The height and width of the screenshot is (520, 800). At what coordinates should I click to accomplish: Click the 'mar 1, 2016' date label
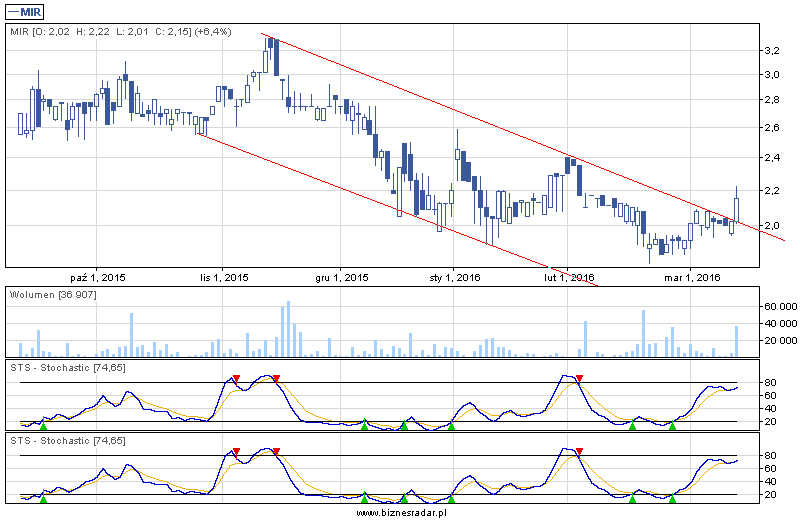pos(692,277)
